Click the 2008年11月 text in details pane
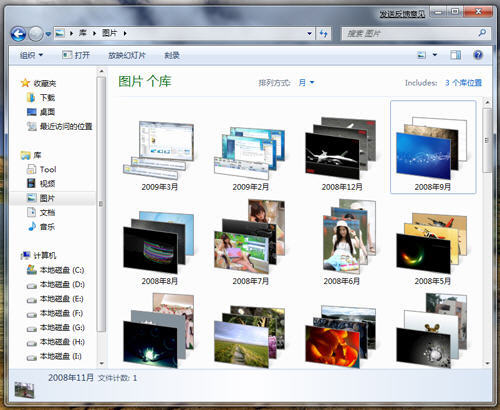Screen dimensions: 500x410 pyautogui.click(x=71, y=378)
